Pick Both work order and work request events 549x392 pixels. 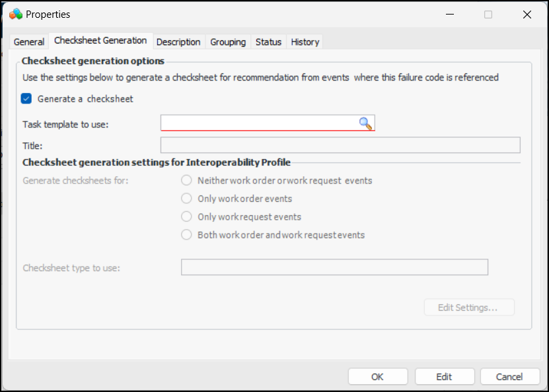coord(186,235)
